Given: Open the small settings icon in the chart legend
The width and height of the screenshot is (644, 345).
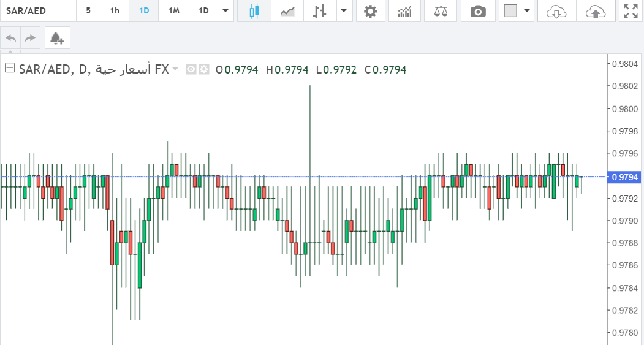Looking at the screenshot, I should point(203,70).
